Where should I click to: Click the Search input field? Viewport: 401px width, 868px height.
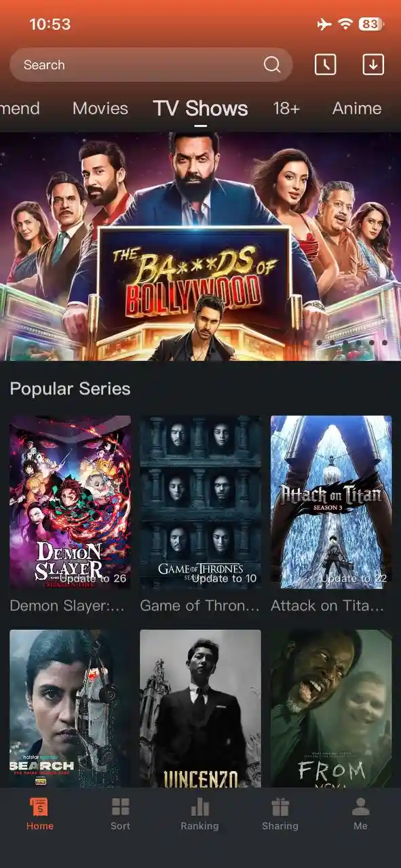[151, 65]
